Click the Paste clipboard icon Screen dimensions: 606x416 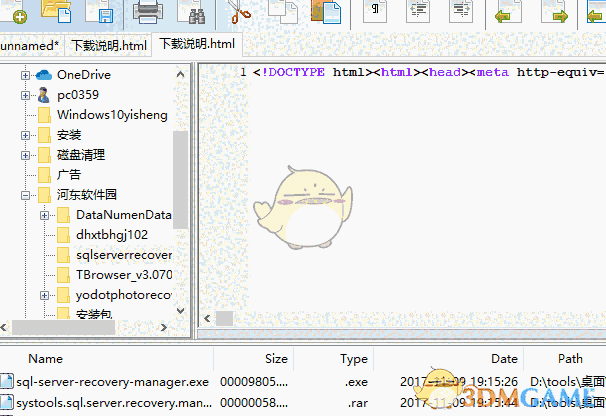coord(326,12)
